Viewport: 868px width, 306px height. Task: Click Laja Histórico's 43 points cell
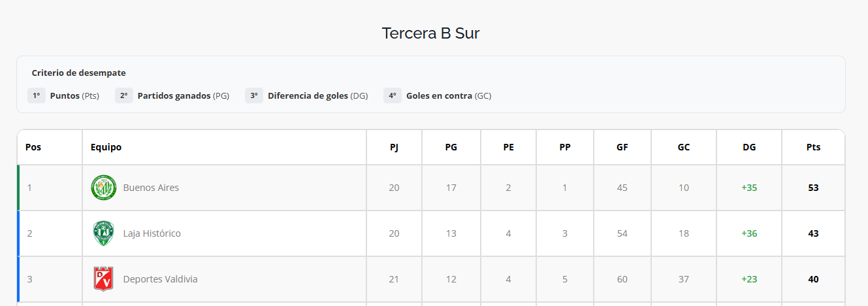pyautogui.click(x=813, y=233)
